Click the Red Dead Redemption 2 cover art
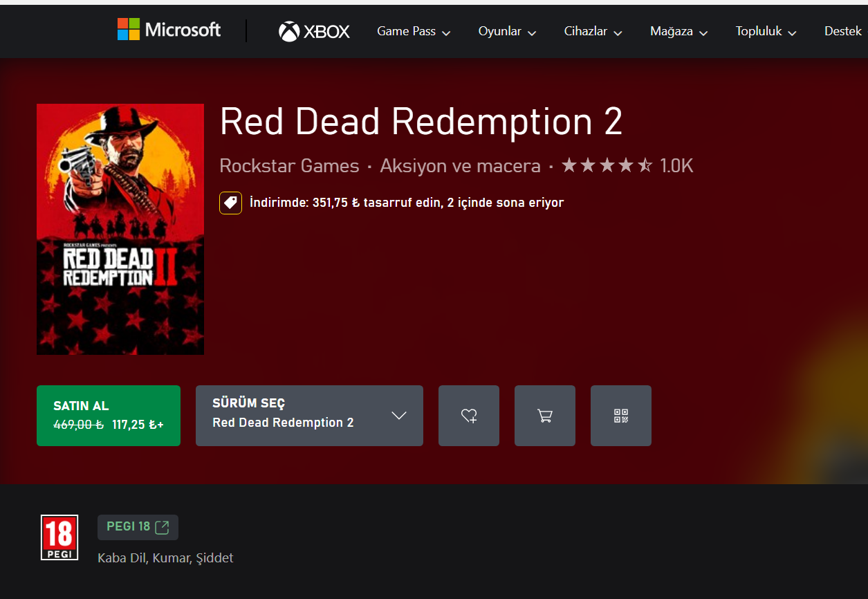 [x=120, y=229]
